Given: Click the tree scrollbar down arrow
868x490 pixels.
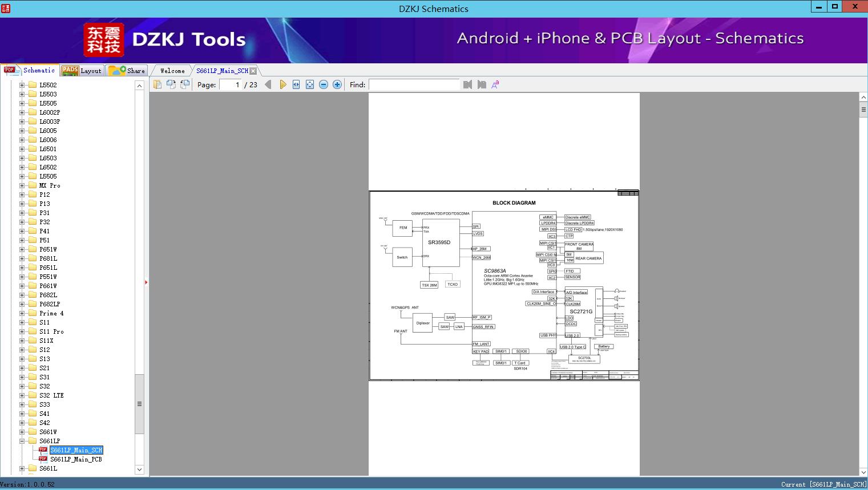Looking at the screenshot, I should pyautogui.click(x=139, y=469).
